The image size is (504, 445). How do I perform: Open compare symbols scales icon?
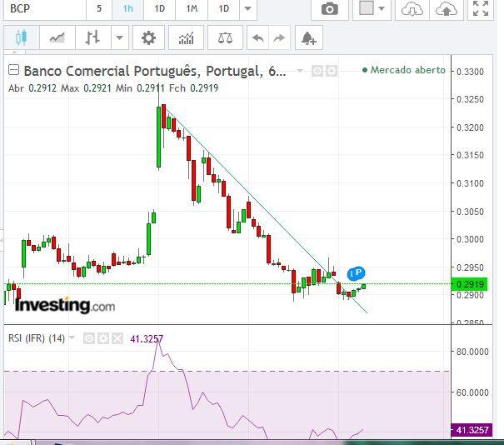coord(225,38)
